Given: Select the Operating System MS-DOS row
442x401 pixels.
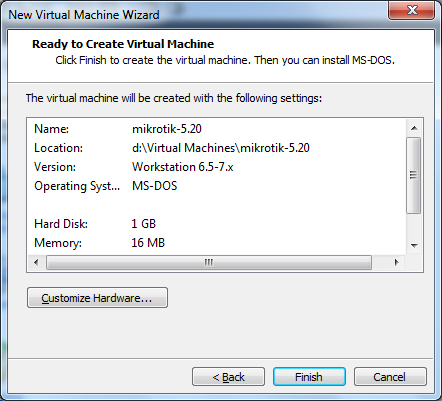Looking at the screenshot, I should click(x=217, y=186).
